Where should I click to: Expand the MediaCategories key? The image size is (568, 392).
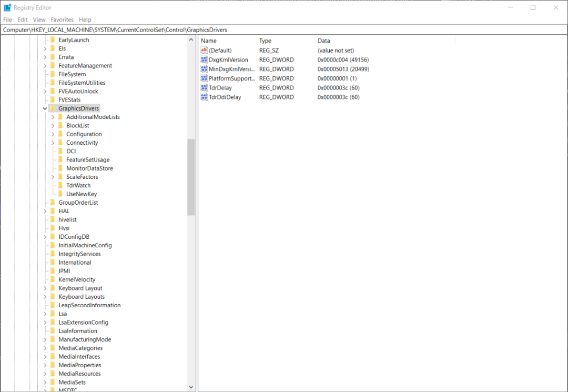pos(45,348)
